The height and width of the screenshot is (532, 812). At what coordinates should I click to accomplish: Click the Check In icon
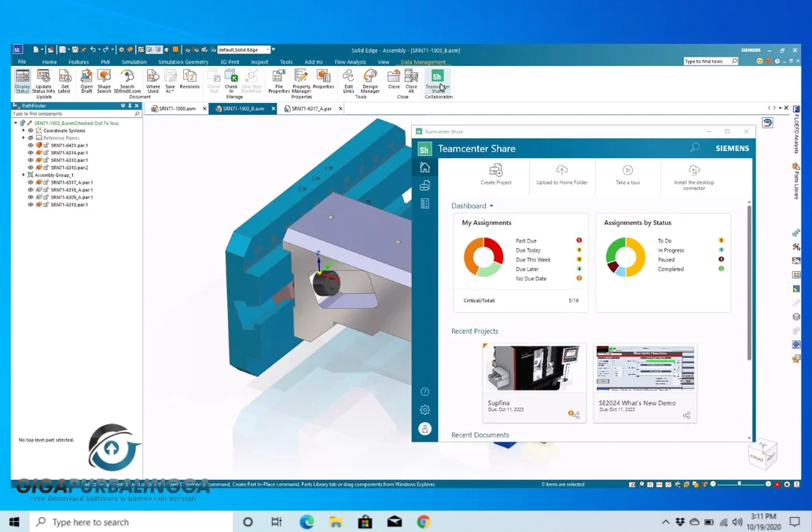pyautogui.click(x=231, y=81)
